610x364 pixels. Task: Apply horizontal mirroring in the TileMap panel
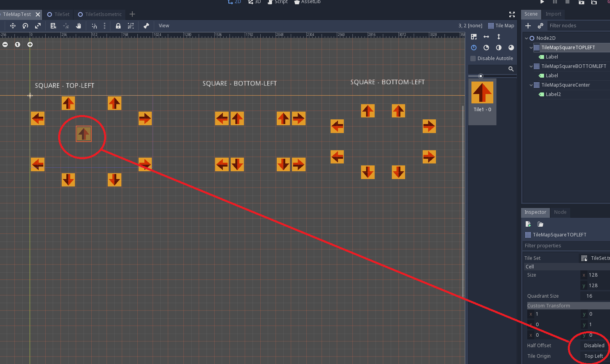coord(486,36)
